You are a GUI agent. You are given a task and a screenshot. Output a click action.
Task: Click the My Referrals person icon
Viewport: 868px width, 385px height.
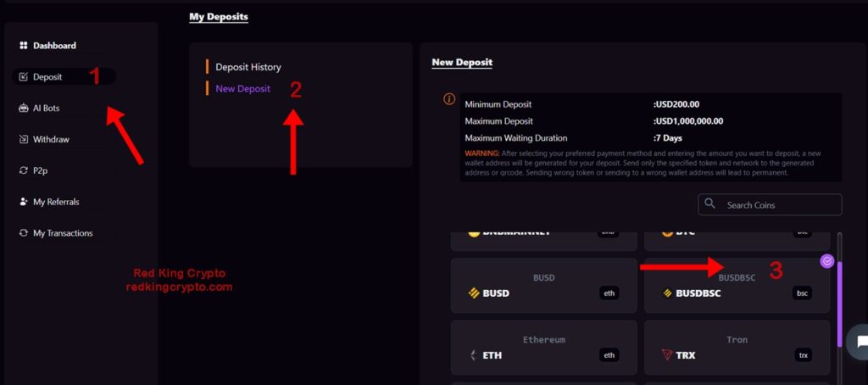click(x=23, y=202)
